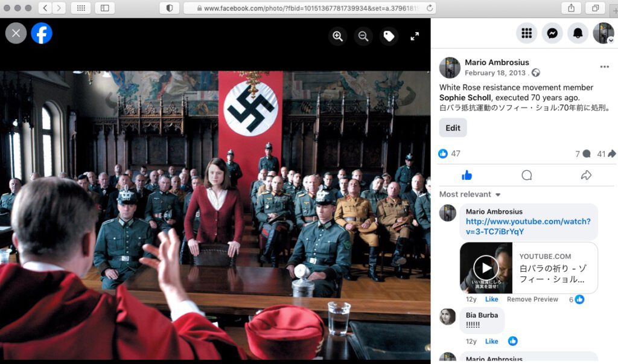Image resolution: width=618 pixels, height=364 pixels.
Task: Close the photo viewer with X button
Action: click(16, 33)
